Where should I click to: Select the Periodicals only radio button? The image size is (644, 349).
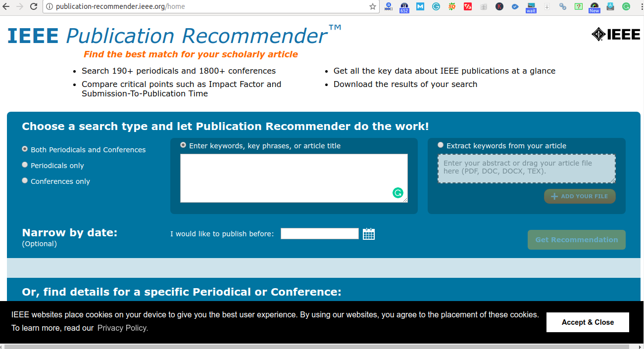click(x=25, y=165)
